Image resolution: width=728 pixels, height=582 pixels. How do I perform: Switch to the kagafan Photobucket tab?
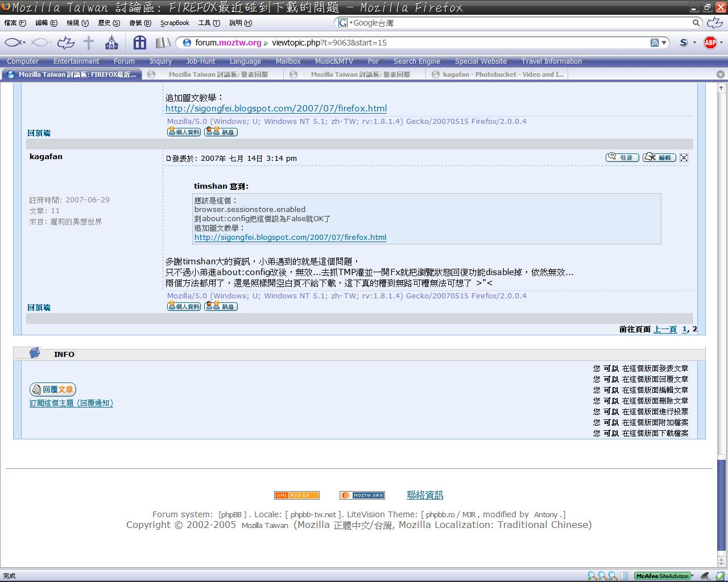point(498,74)
